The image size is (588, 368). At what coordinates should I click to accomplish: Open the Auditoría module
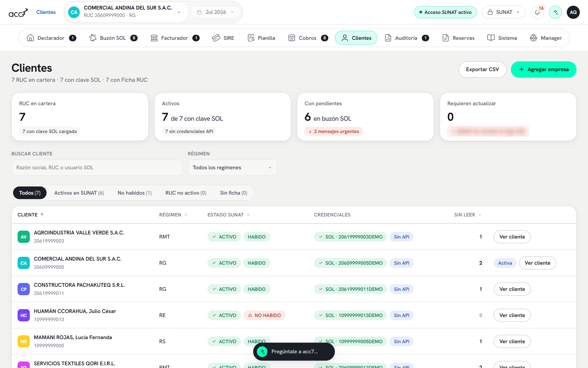407,38
